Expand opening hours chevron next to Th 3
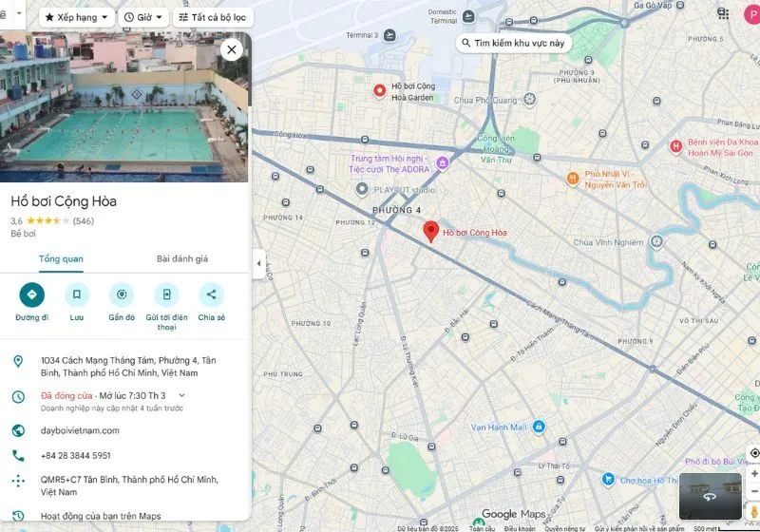 (181, 395)
